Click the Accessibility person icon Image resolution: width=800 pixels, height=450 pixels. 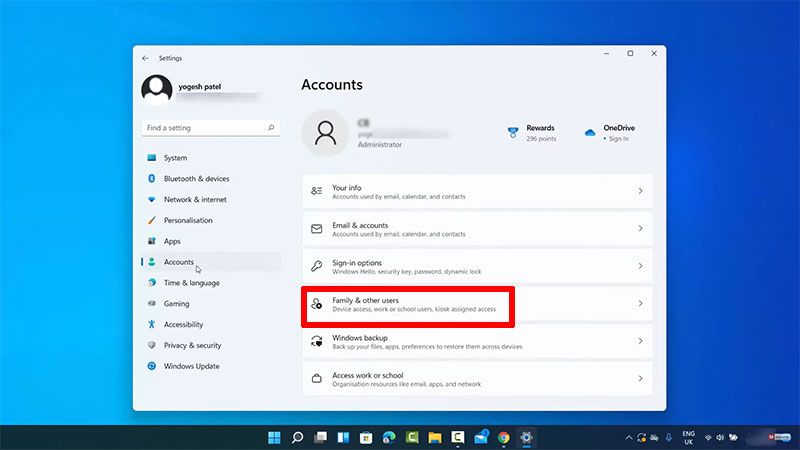[152, 324]
